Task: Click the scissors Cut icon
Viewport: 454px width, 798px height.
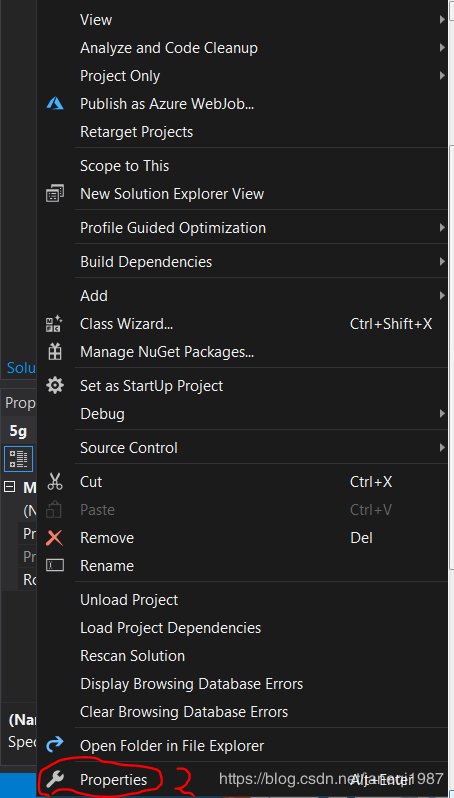Action: click(54, 481)
